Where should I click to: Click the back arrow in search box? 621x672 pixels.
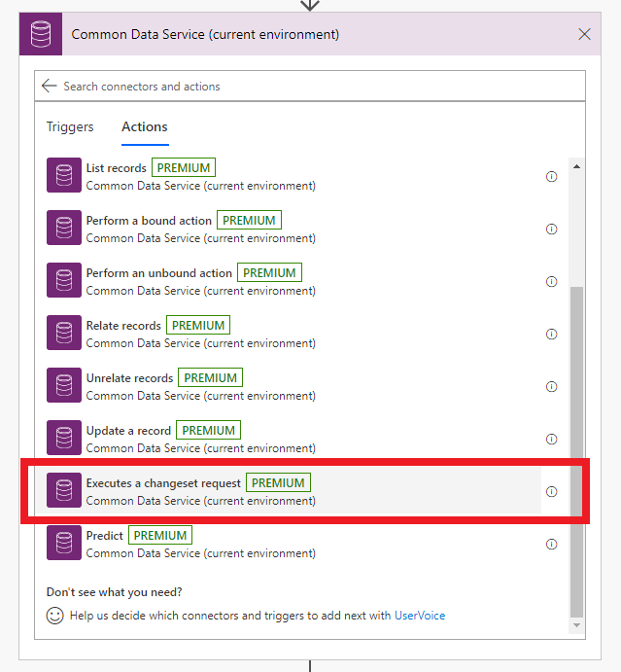[x=50, y=86]
